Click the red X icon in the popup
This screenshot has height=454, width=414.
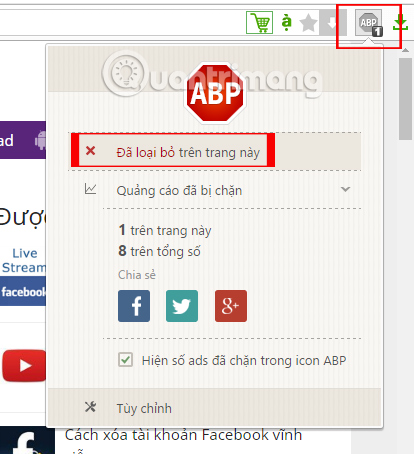pos(90,151)
